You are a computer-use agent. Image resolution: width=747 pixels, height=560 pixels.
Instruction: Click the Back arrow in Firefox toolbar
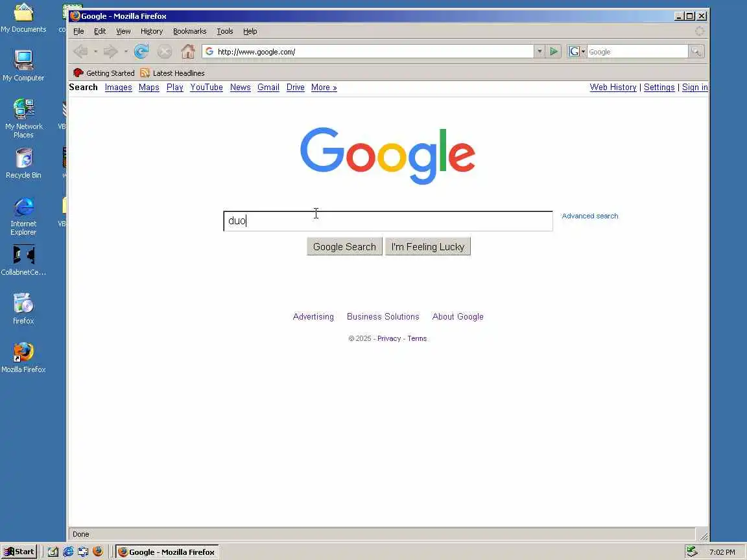(80, 51)
